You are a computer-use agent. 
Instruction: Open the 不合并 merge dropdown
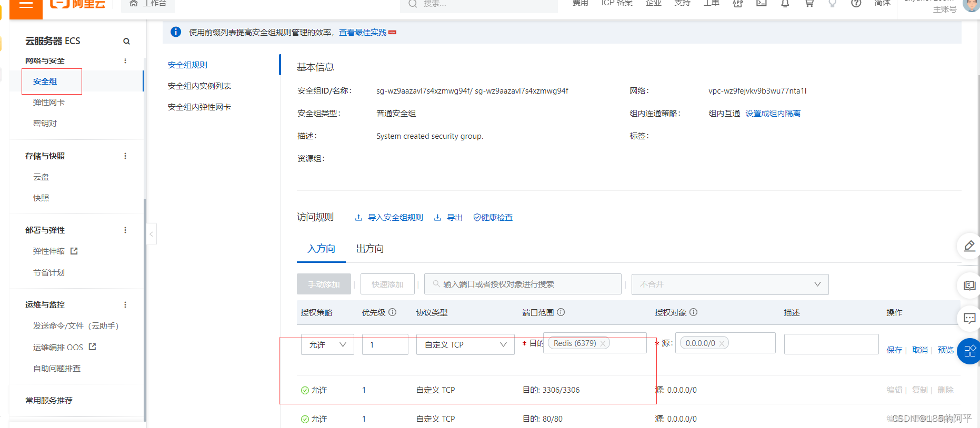coord(730,284)
